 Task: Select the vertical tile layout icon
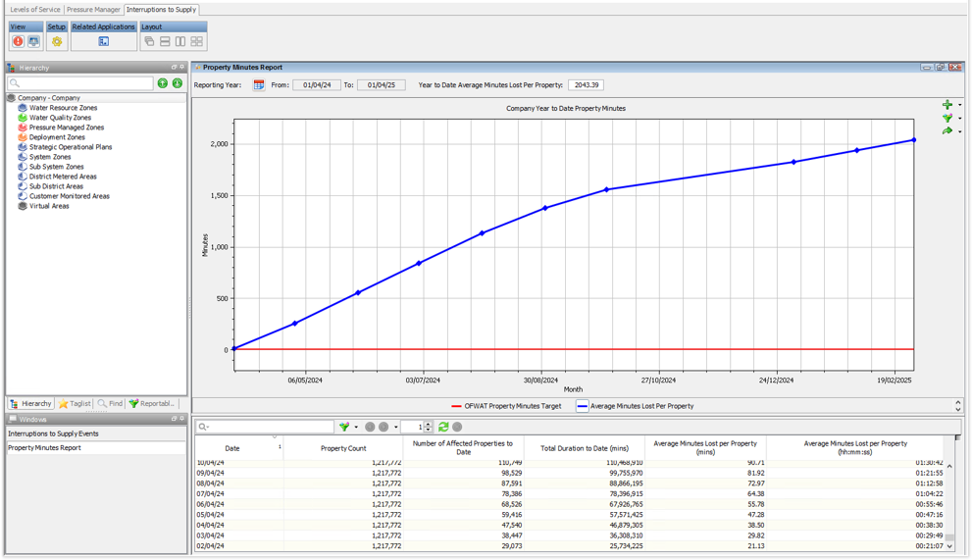180,41
